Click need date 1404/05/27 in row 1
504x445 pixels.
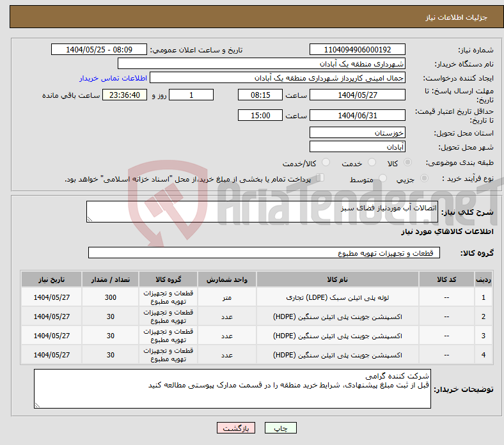tap(51, 297)
